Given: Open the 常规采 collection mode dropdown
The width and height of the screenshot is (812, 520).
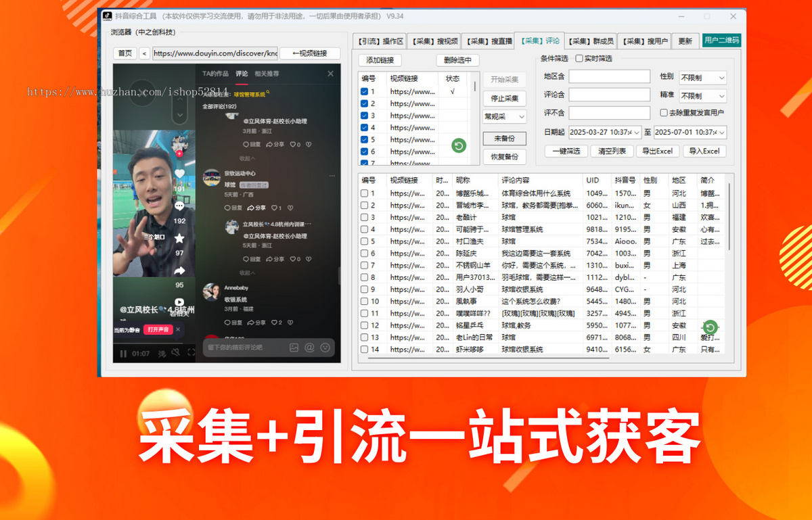Looking at the screenshot, I should [x=504, y=117].
